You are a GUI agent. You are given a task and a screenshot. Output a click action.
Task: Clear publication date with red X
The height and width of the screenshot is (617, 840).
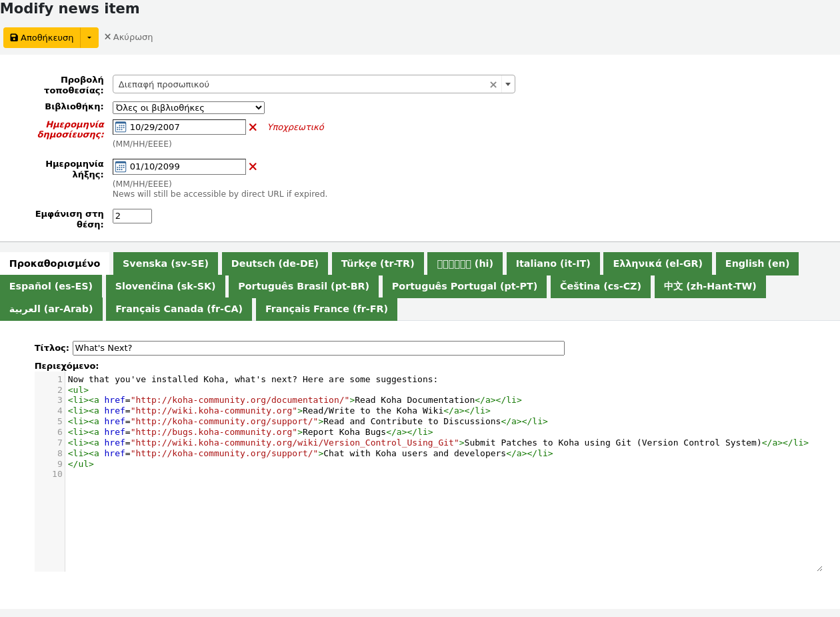click(253, 127)
